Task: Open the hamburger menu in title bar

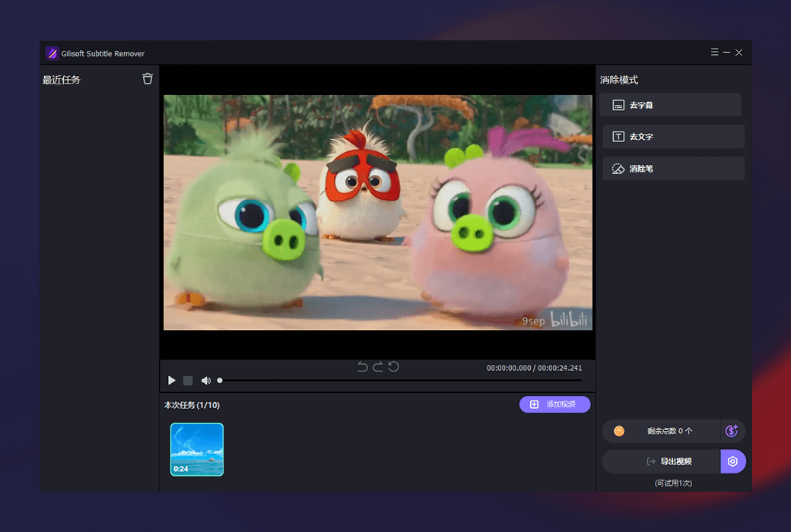Action: (714, 52)
